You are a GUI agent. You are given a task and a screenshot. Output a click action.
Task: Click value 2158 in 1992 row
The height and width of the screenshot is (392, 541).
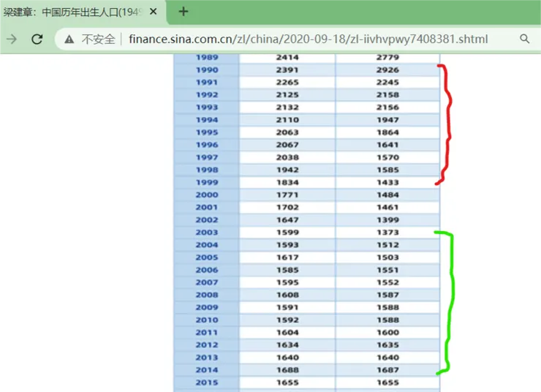[387, 95]
